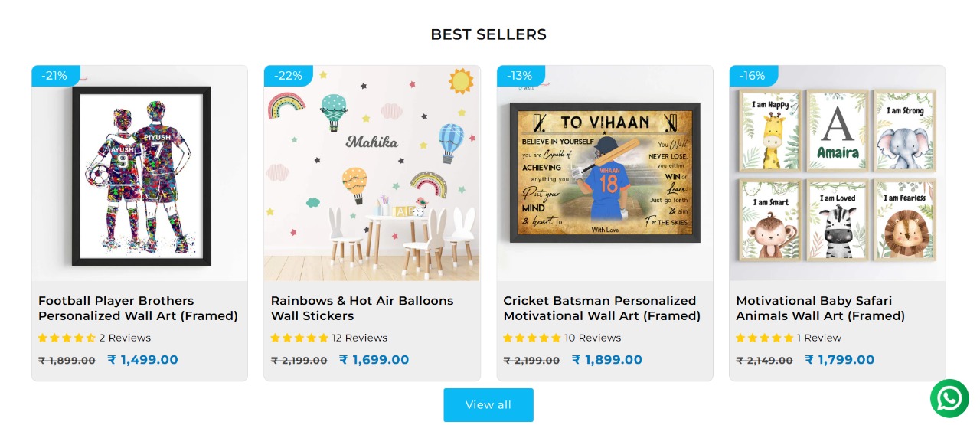Viewport: 980px width, 425px height.
Task: Click star rating of Rainbows wall stickers
Action: pyautogui.click(x=299, y=338)
